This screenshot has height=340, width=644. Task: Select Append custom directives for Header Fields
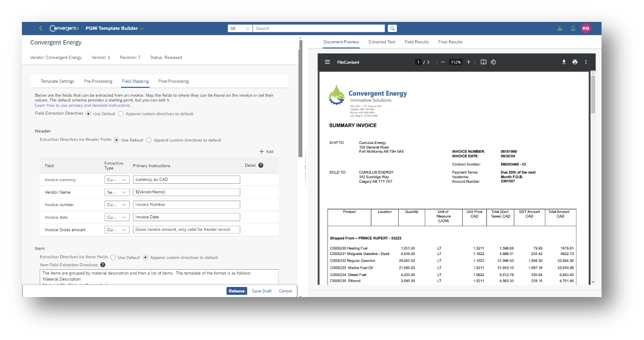click(x=149, y=140)
